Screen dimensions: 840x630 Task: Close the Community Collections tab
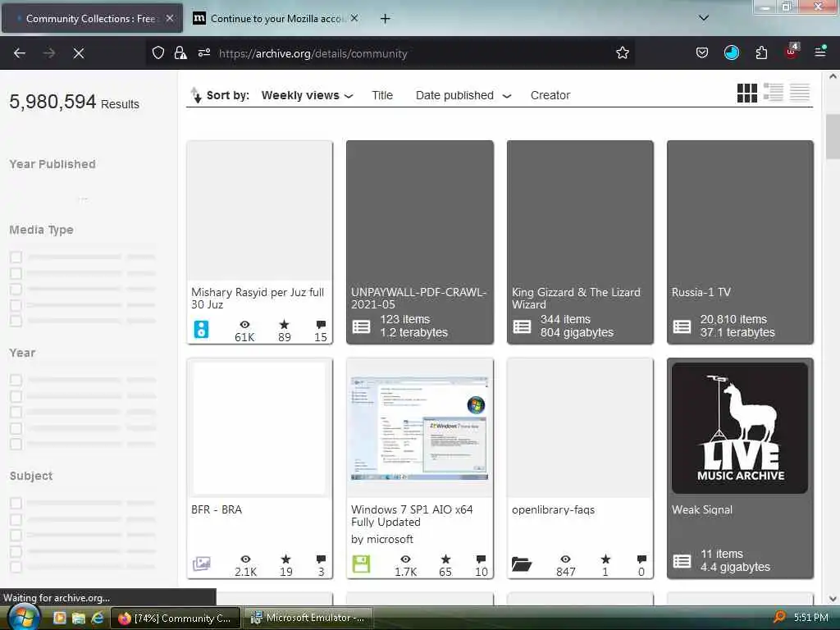169,18
